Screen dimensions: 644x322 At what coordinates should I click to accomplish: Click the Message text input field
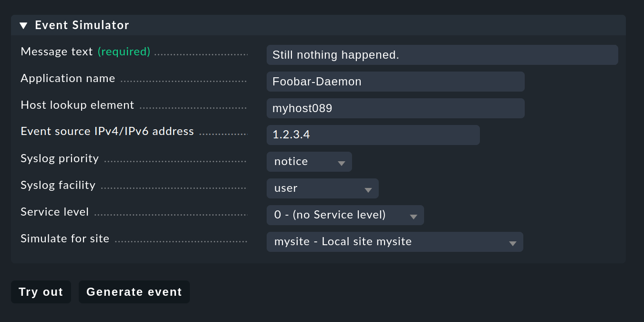click(442, 55)
